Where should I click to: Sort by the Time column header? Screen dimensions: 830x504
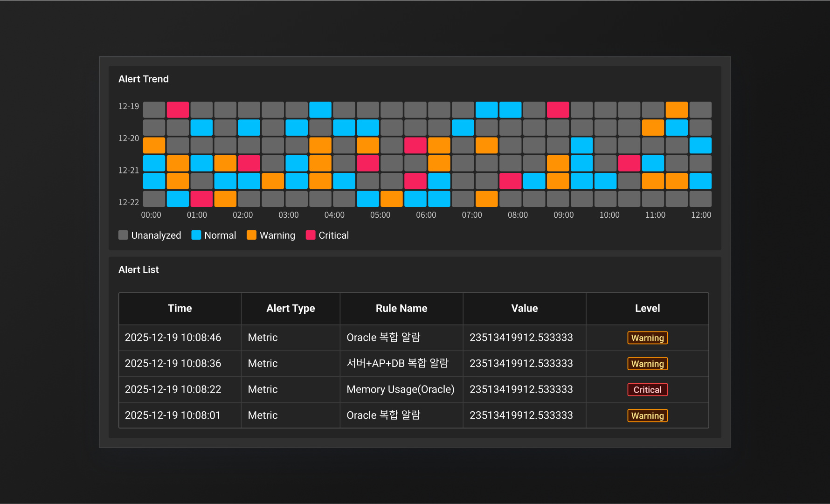[180, 308]
